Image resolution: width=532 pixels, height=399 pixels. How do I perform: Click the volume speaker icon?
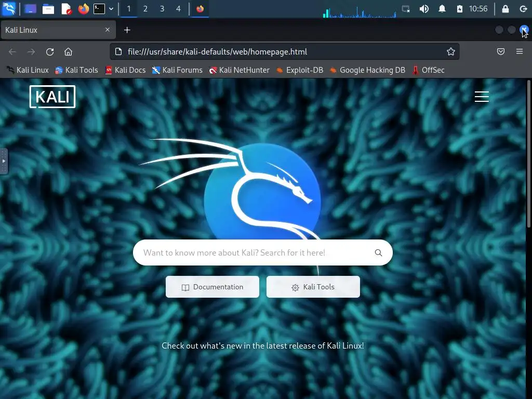pos(424,9)
